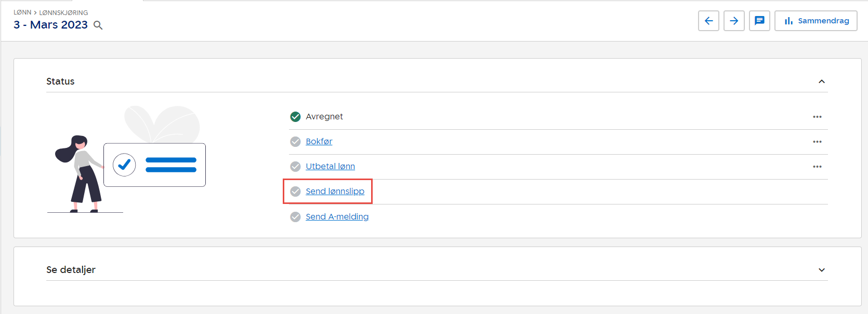Go to previous payroll run arrow
Viewport: 868px width, 314px height.
(x=708, y=21)
